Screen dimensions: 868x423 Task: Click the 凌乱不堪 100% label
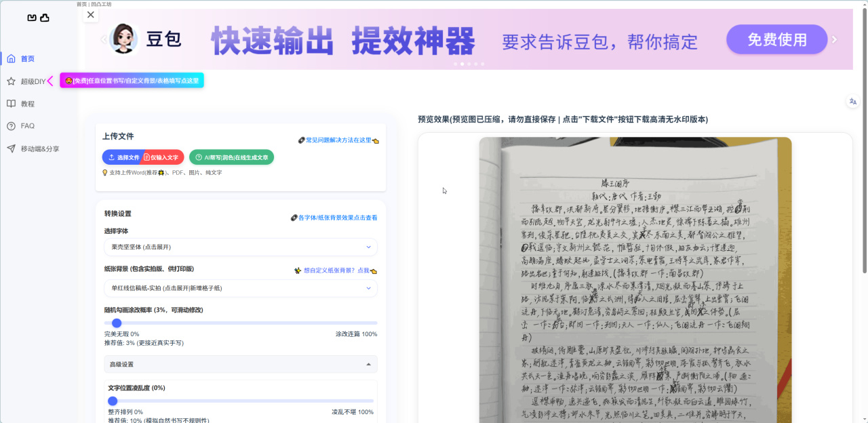(x=353, y=412)
